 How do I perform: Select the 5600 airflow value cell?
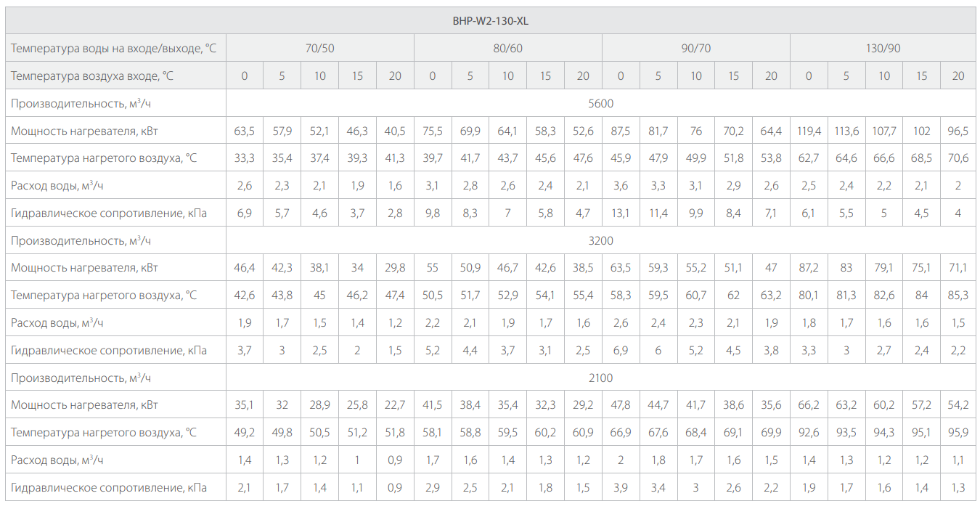(601, 103)
